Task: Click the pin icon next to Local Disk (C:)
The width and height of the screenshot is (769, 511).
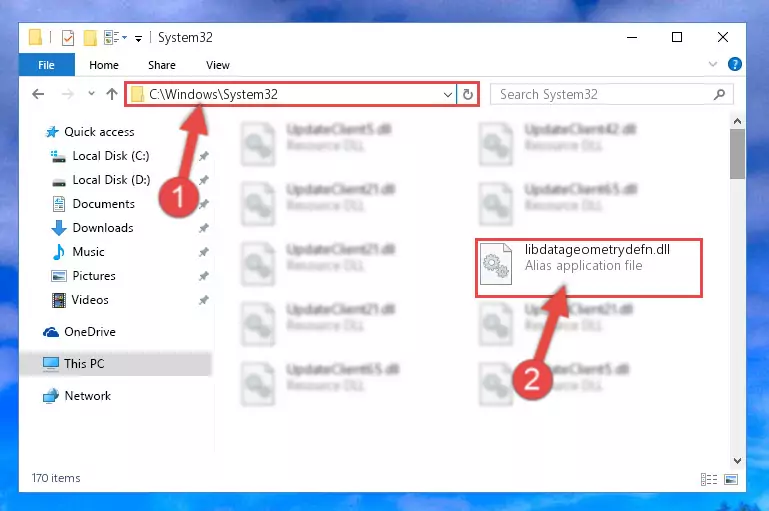Action: tap(204, 156)
